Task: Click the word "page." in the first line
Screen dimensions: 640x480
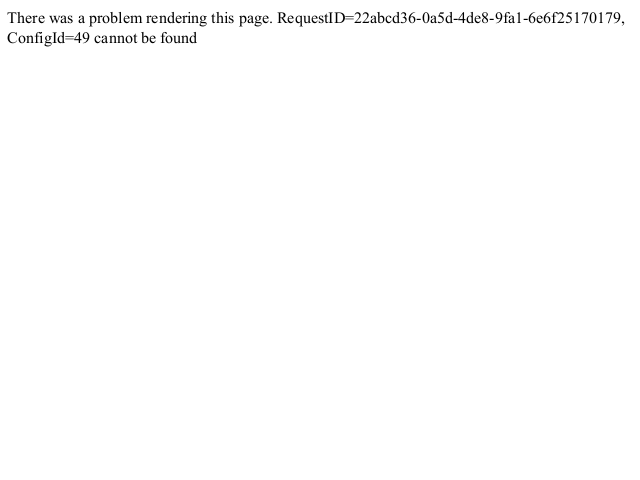Action: pos(256,20)
